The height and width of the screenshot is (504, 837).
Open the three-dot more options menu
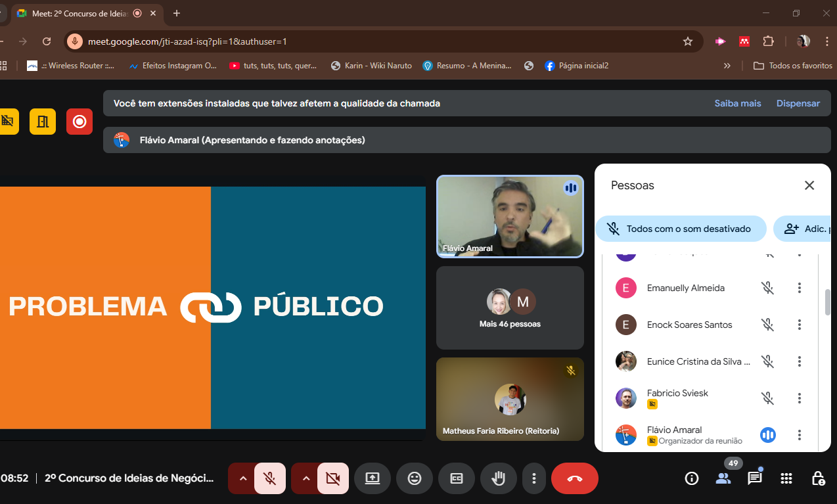click(x=535, y=478)
